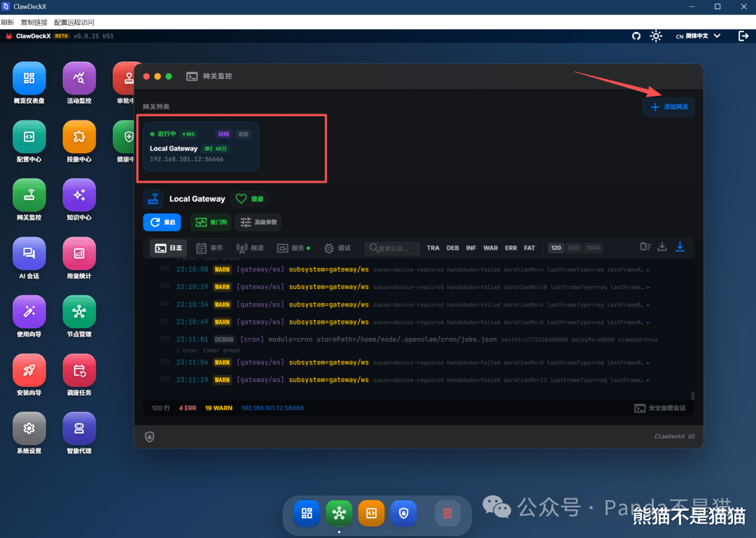Click the blue auto-scroll to bottom icon
This screenshot has width=756, height=538.
pos(680,247)
